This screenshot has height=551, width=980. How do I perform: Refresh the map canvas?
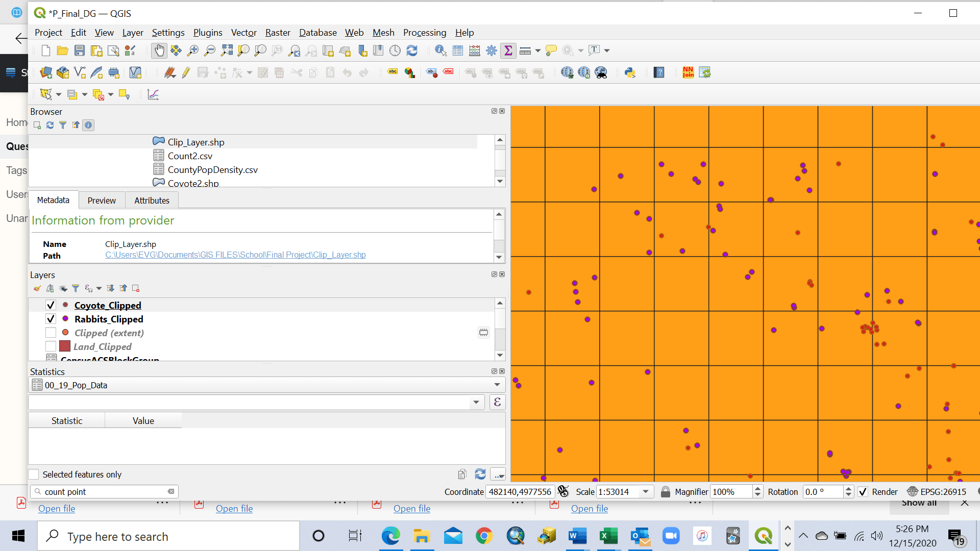(x=412, y=51)
